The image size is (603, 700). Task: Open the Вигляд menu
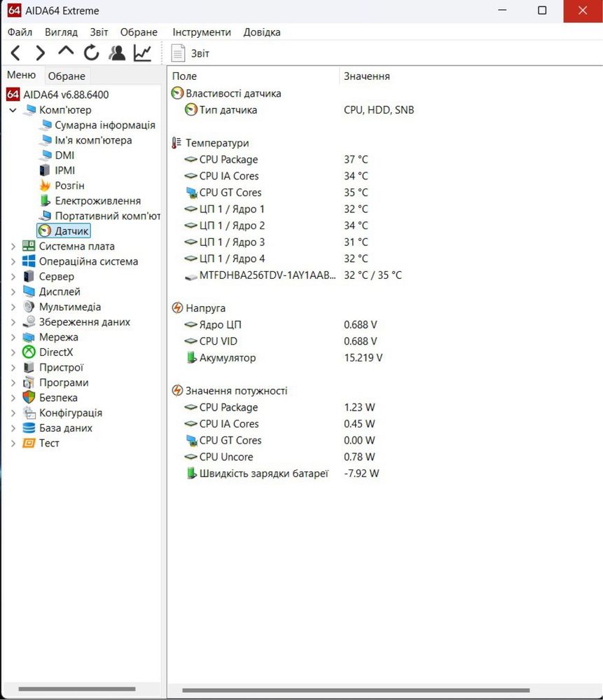[x=61, y=32]
